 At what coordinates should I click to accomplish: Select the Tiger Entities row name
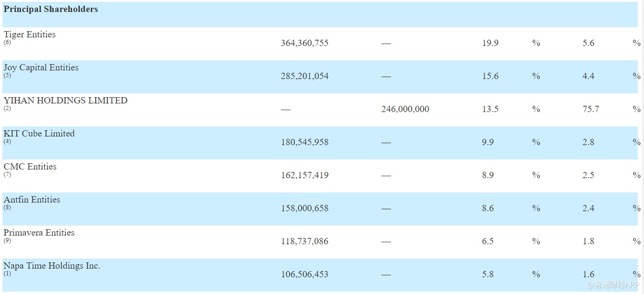click(x=30, y=34)
